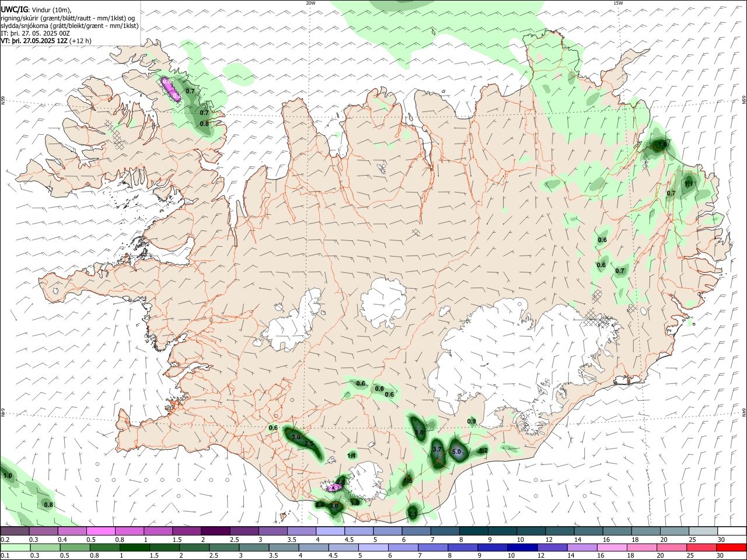This screenshot has width=747, height=560.
Task: Click the red 30 mm rain legend swatch
Action: pyautogui.click(x=731, y=548)
